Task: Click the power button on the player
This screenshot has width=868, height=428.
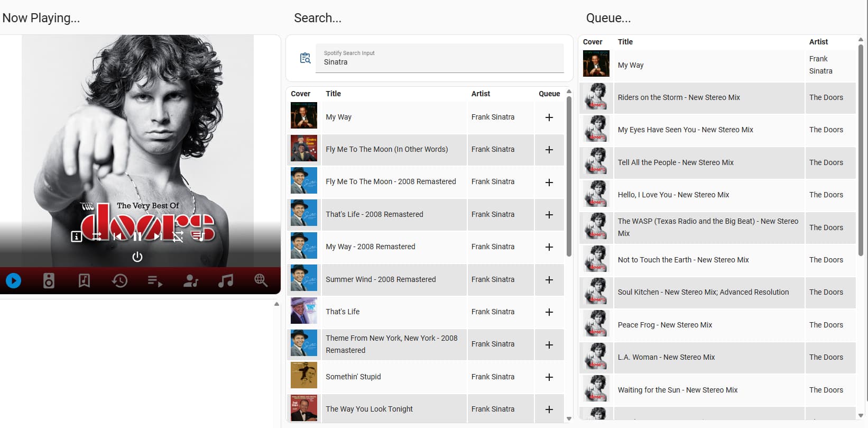Action: (137, 257)
